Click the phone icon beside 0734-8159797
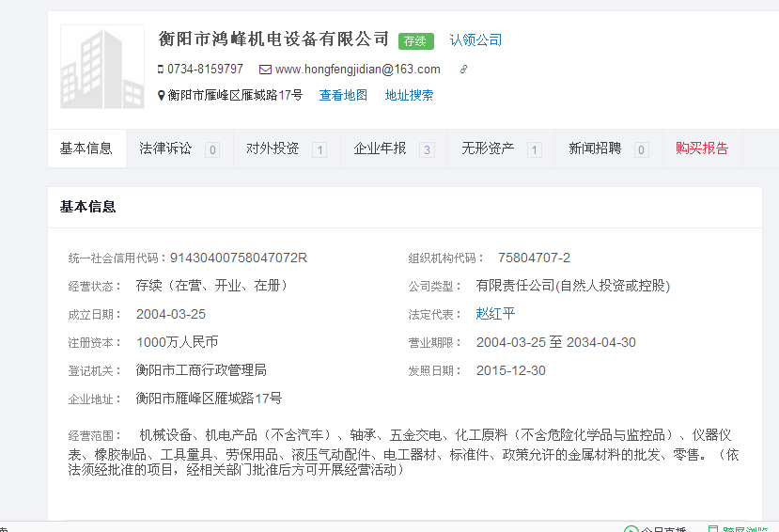Image resolution: width=779 pixels, height=532 pixels. (161, 70)
